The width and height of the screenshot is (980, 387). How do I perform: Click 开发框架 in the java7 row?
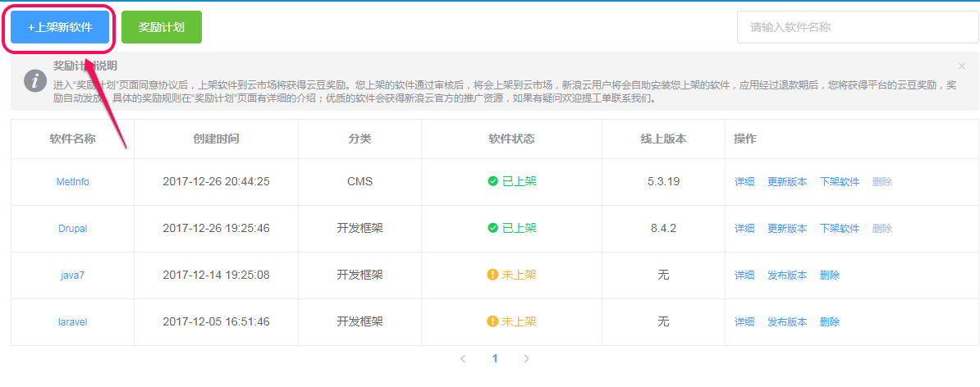coord(360,275)
